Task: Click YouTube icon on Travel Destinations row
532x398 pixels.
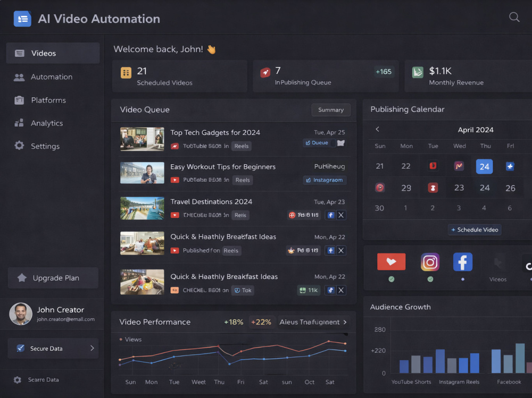Action: [x=174, y=215]
